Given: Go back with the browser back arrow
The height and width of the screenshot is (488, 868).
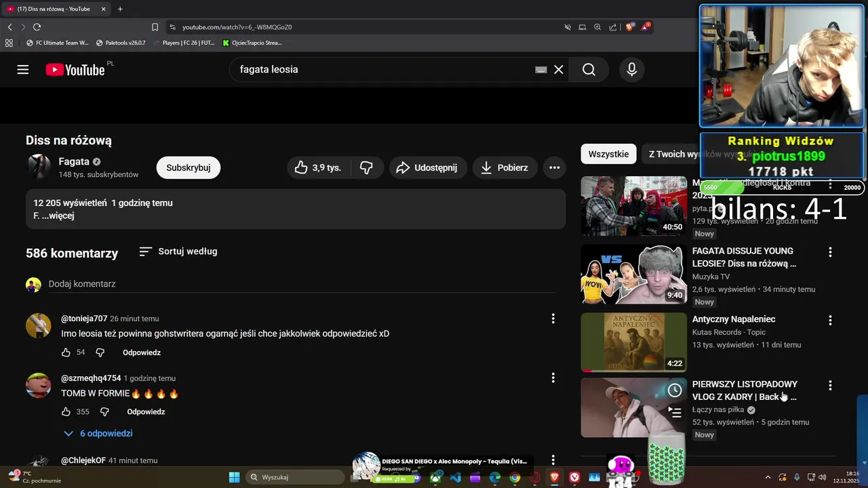Looking at the screenshot, I should coord(9,27).
